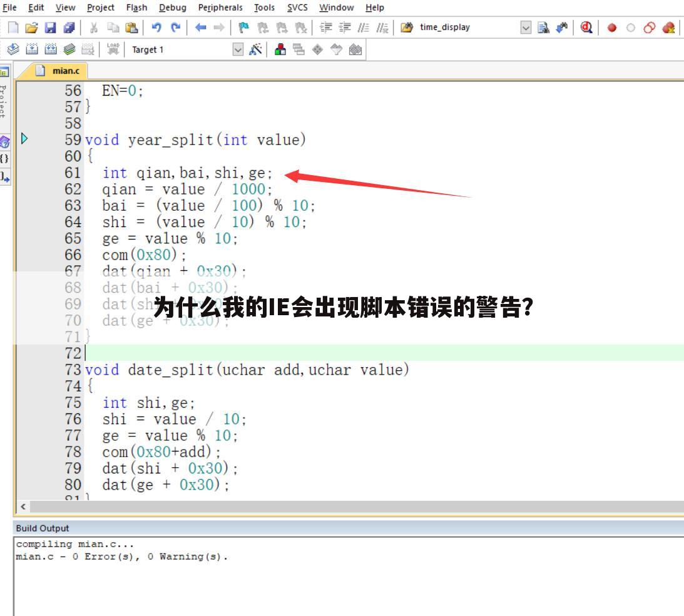Redo the last undone edit
The width and height of the screenshot is (684, 616).
(175, 28)
